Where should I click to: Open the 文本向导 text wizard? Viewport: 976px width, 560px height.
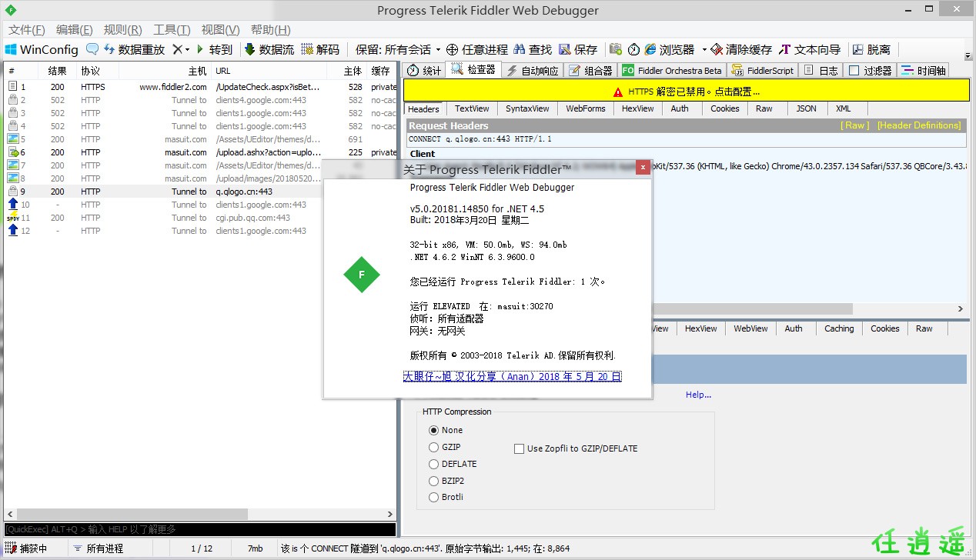[810, 49]
